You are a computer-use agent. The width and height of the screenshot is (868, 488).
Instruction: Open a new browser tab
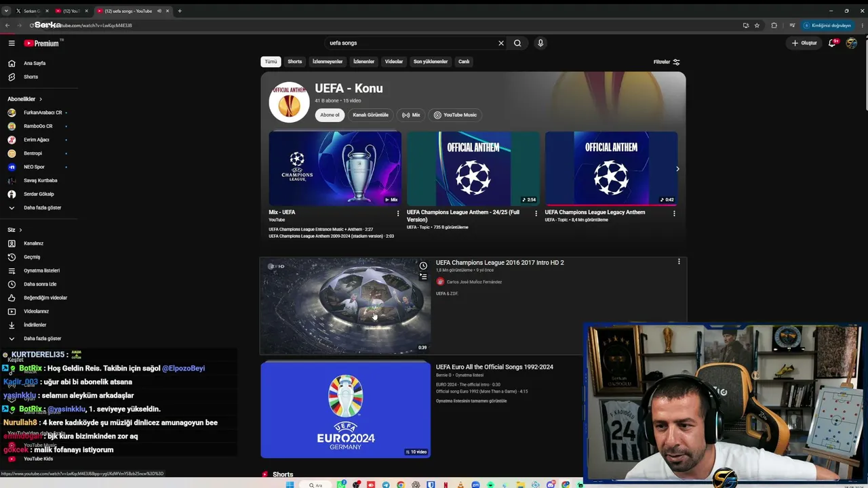(180, 11)
